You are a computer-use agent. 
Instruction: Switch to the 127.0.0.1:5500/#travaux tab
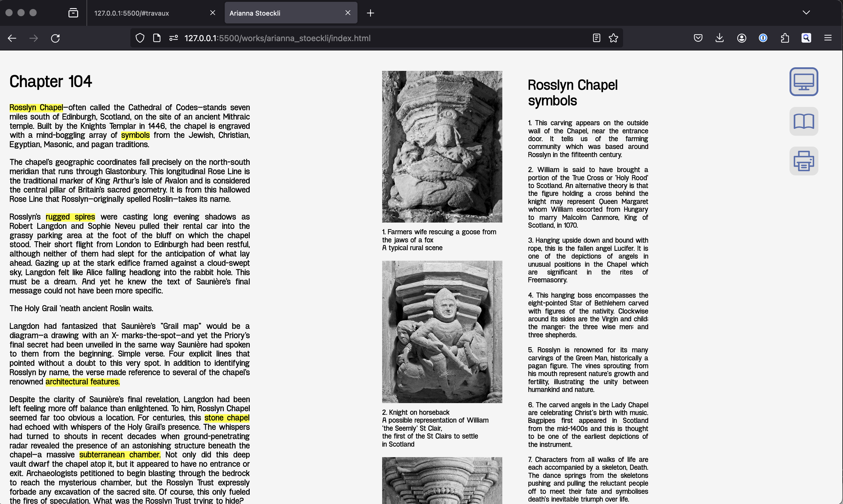(x=132, y=13)
